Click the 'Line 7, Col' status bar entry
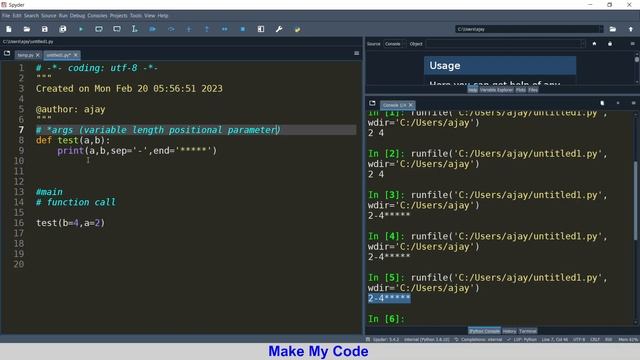640x360 pixels. [555, 340]
